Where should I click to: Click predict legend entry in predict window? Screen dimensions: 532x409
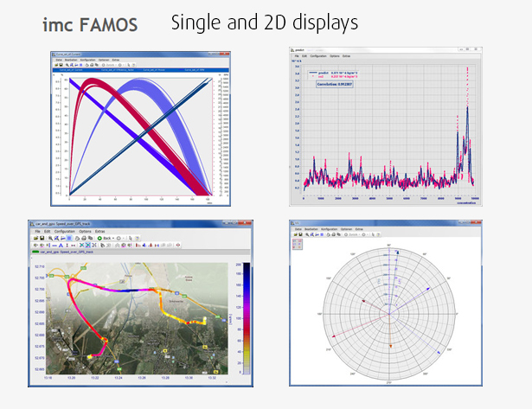click(x=333, y=73)
